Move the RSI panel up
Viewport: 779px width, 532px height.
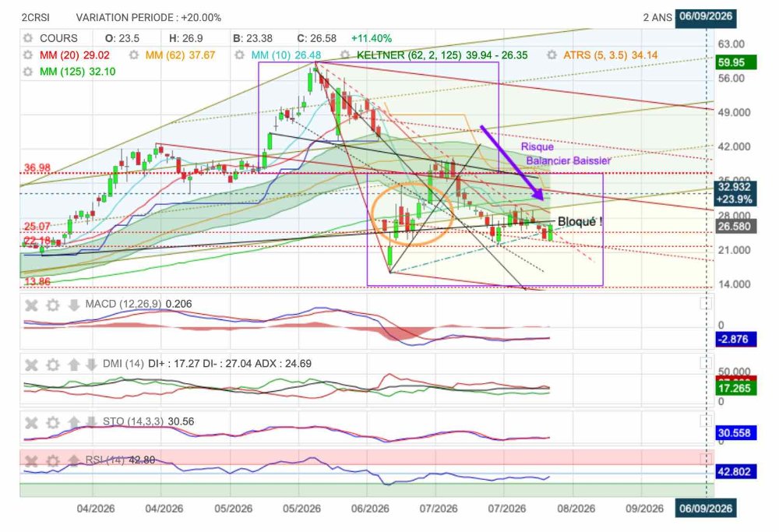(73, 461)
